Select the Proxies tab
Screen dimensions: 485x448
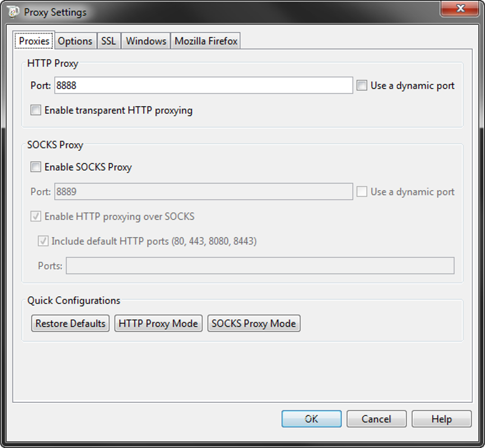click(x=34, y=40)
